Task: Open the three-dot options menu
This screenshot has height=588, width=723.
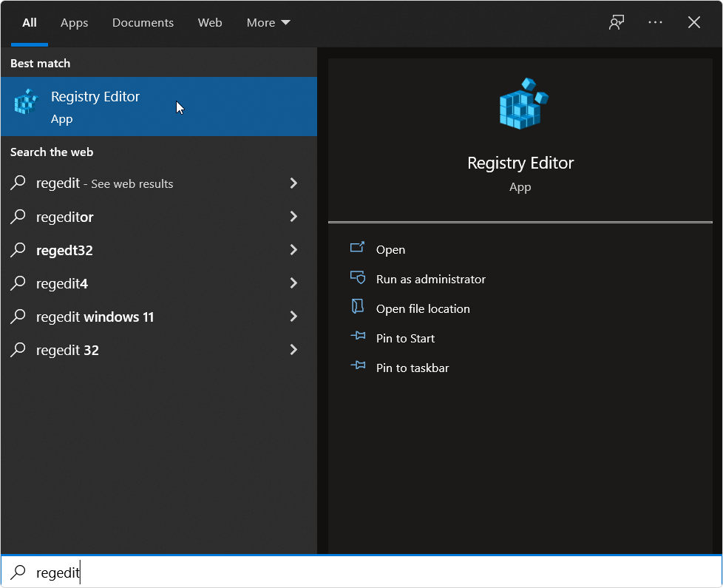Action: tap(655, 22)
